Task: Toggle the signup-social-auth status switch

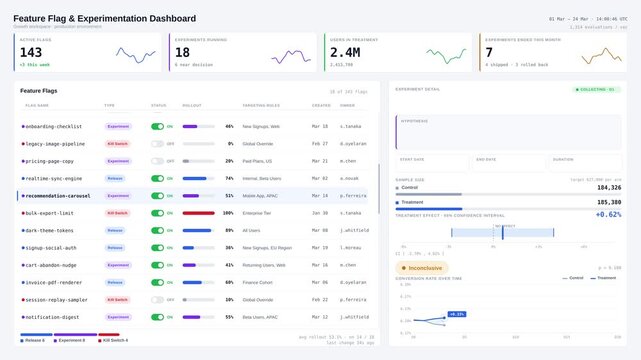Action: pyautogui.click(x=157, y=248)
